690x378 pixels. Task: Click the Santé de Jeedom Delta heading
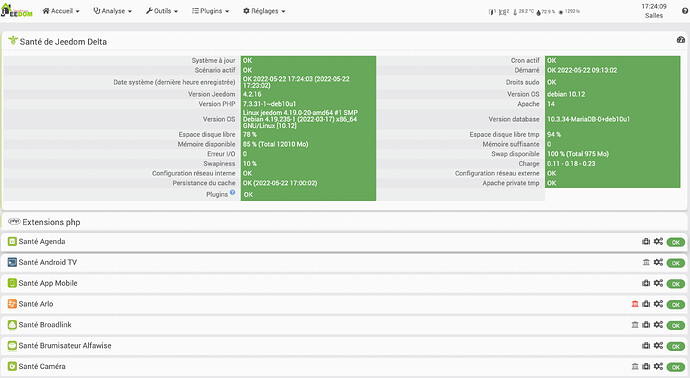tap(63, 42)
